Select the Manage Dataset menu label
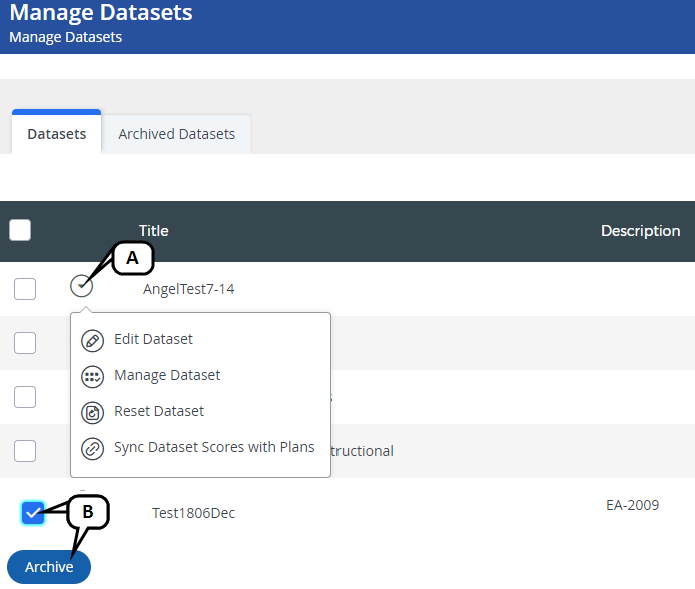The width and height of the screenshot is (695, 589). (x=167, y=375)
